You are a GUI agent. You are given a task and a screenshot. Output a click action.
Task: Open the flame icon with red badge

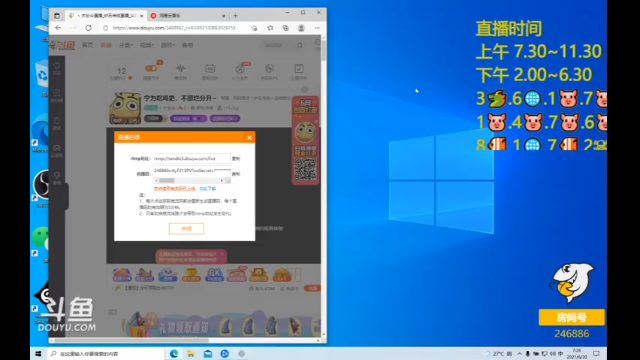point(240,69)
